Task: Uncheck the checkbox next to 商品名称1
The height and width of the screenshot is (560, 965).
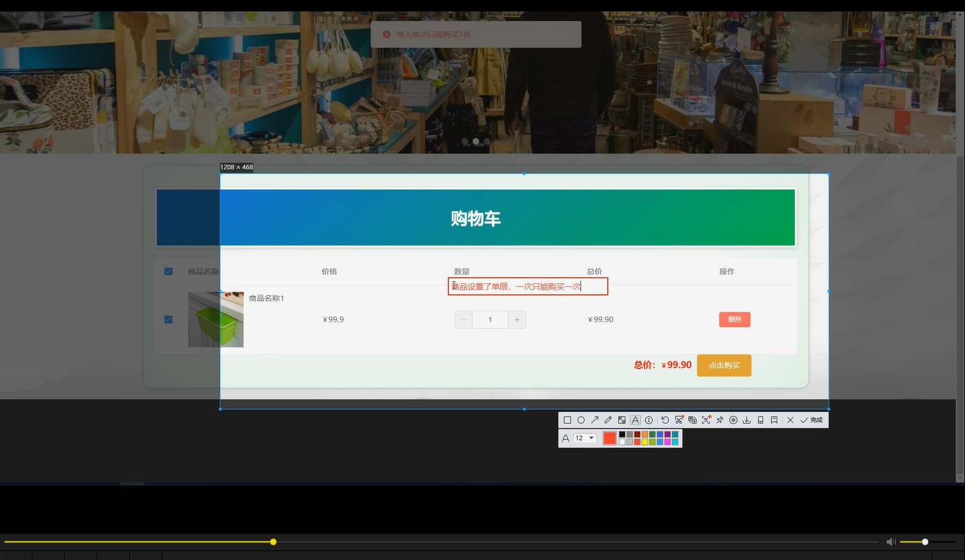Action: point(168,319)
